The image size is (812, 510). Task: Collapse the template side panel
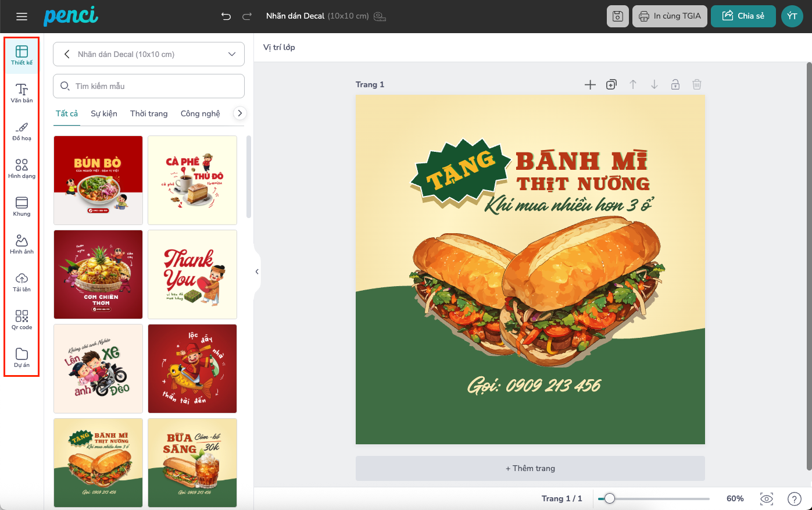coord(257,272)
